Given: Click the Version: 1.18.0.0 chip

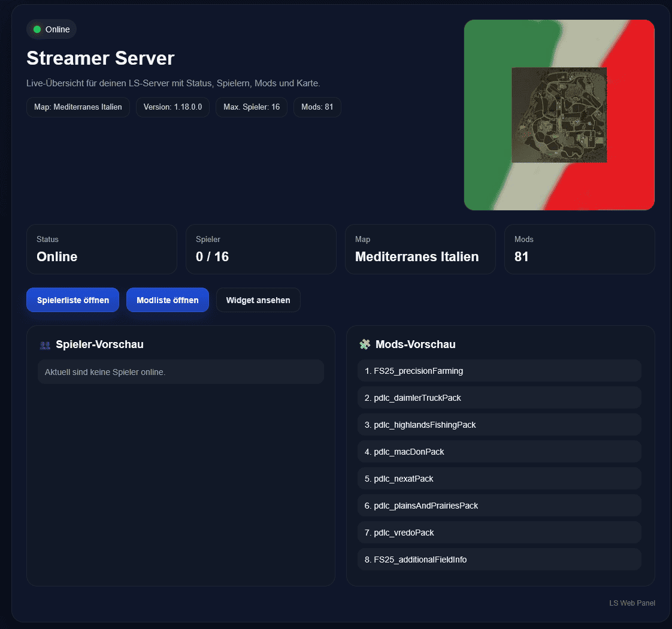Looking at the screenshot, I should pos(172,107).
